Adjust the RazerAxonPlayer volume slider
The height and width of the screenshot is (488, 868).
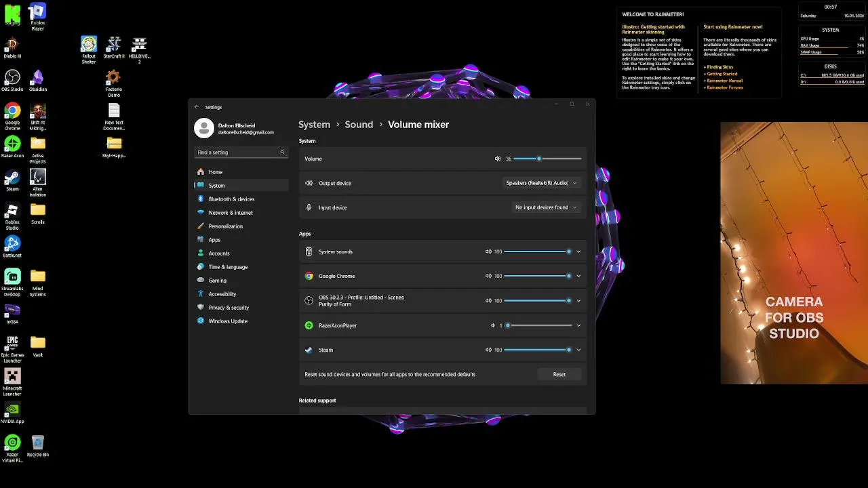click(x=538, y=325)
